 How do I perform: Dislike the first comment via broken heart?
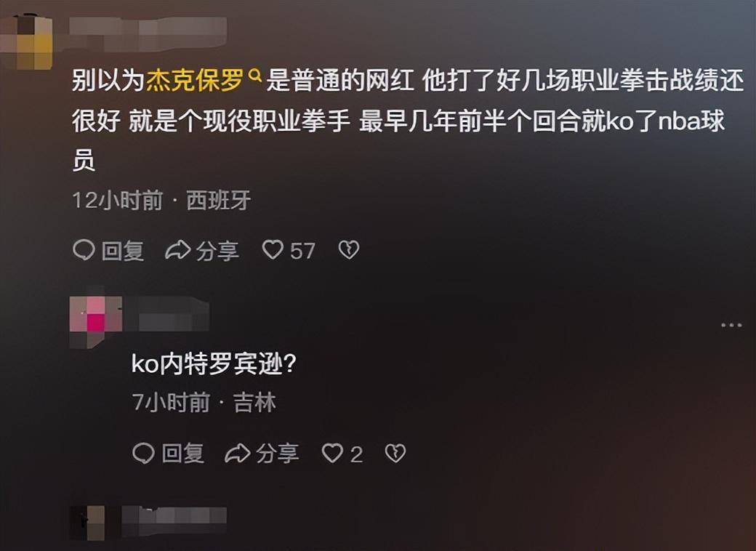(x=349, y=250)
